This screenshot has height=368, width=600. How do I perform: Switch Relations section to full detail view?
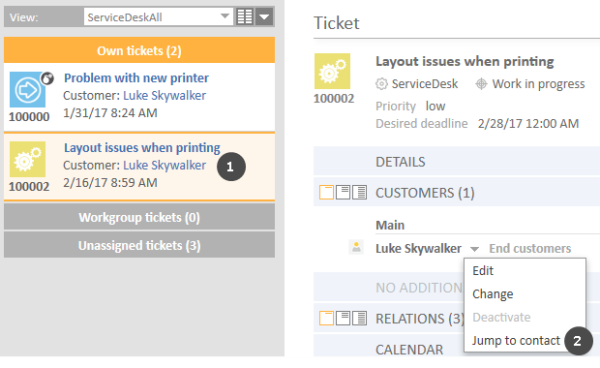(359, 318)
